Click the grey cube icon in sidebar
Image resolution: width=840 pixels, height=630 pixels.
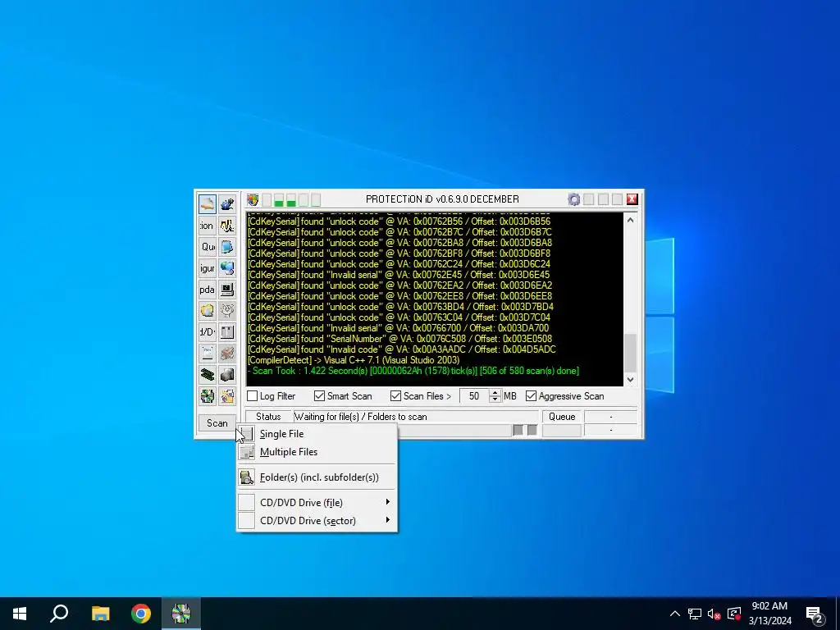click(x=227, y=374)
